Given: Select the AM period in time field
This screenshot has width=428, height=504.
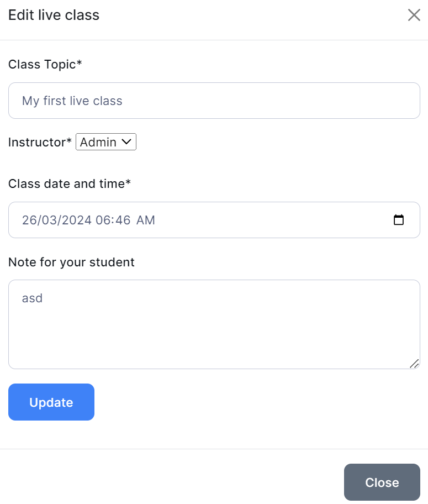Looking at the screenshot, I should click(146, 220).
